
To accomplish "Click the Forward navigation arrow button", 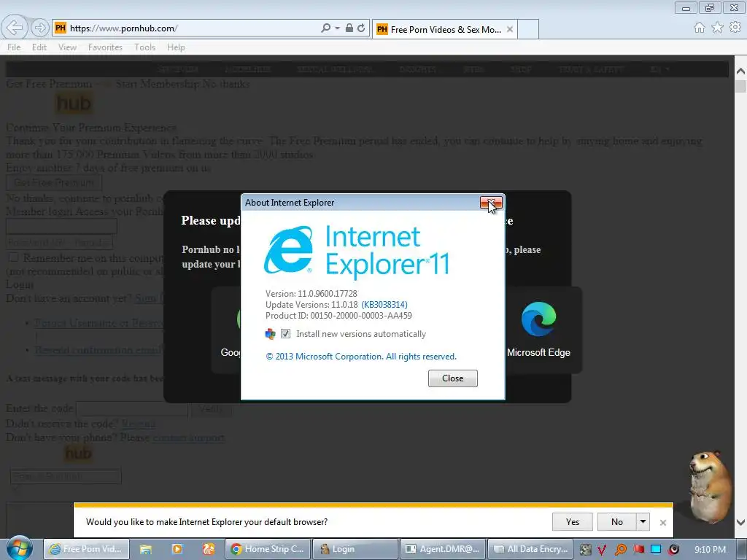I will [40, 28].
